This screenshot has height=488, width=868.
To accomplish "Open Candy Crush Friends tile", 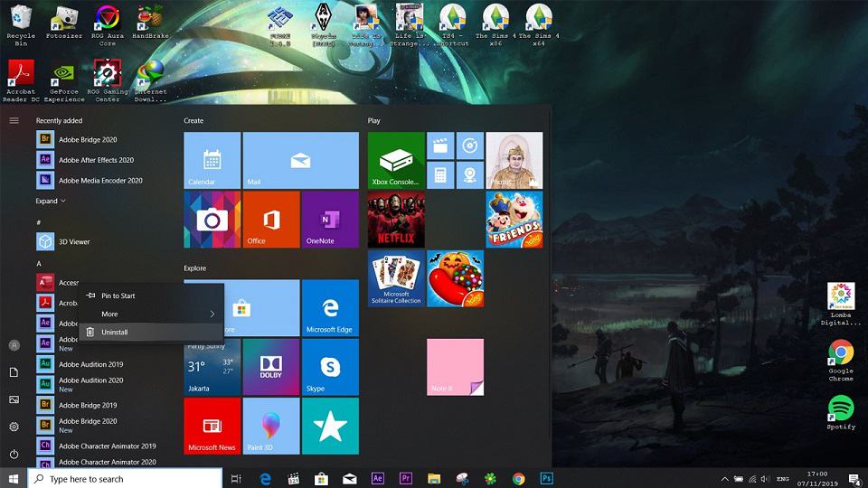I will click(514, 220).
